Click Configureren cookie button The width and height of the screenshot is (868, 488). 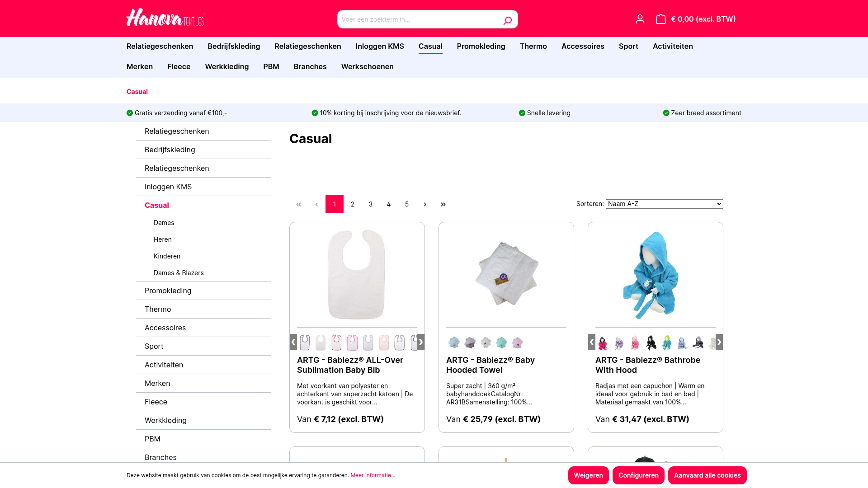[x=638, y=475]
